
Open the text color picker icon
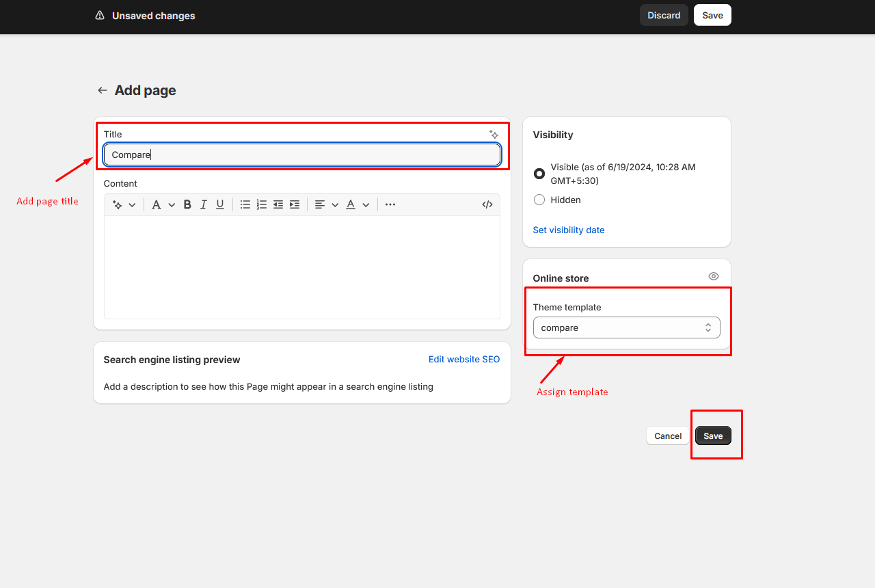click(x=351, y=204)
